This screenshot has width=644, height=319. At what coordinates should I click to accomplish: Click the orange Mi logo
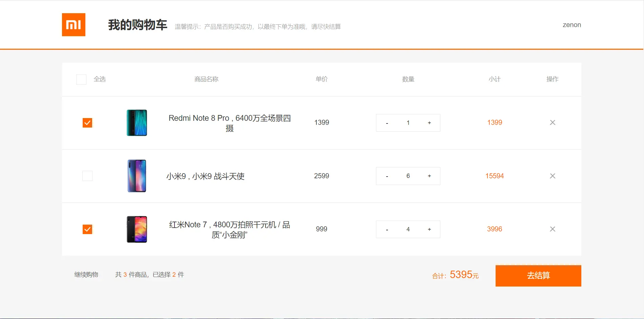pos(74,25)
